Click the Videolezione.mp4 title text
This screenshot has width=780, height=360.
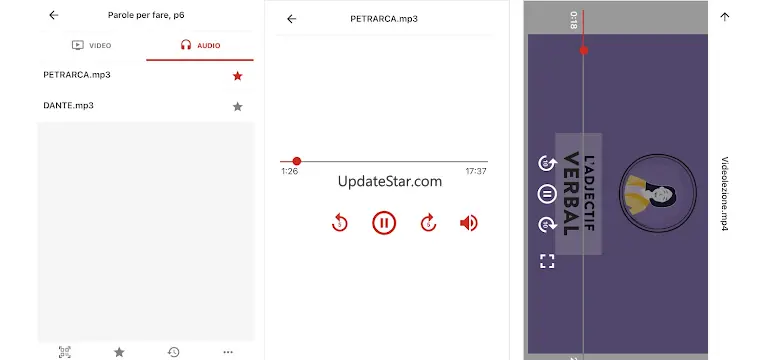725,194
